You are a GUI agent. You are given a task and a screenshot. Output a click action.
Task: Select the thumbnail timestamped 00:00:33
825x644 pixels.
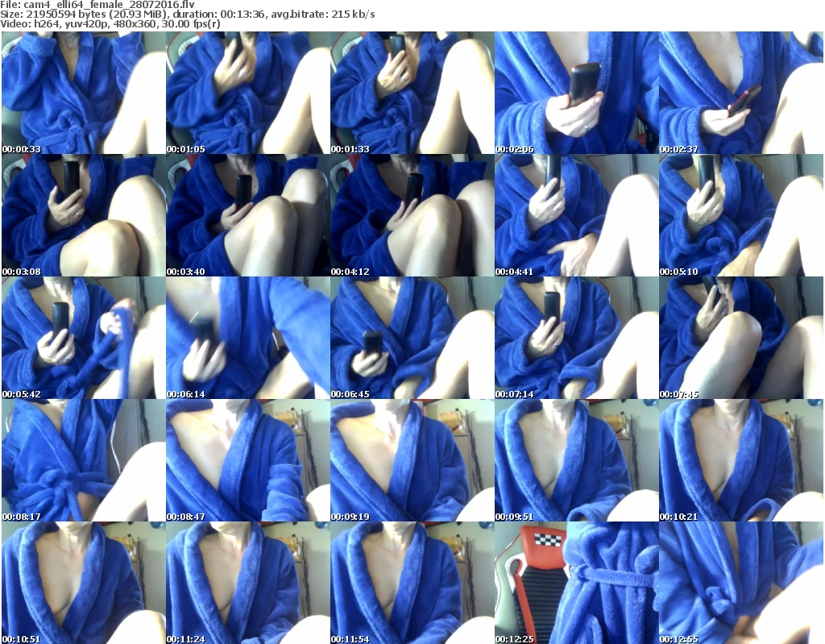pyautogui.click(x=84, y=93)
